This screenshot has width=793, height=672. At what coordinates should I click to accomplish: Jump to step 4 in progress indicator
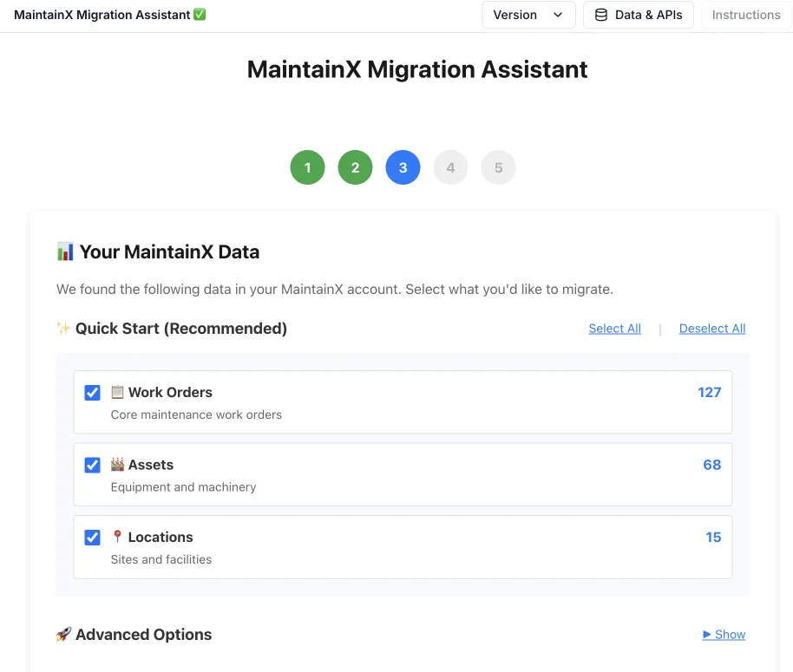450,168
